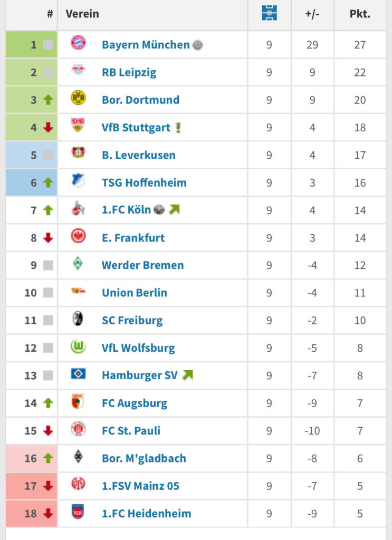Click the grey position marker next to Union Berlin
The height and width of the screenshot is (540, 392).
[x=49, y=293]
